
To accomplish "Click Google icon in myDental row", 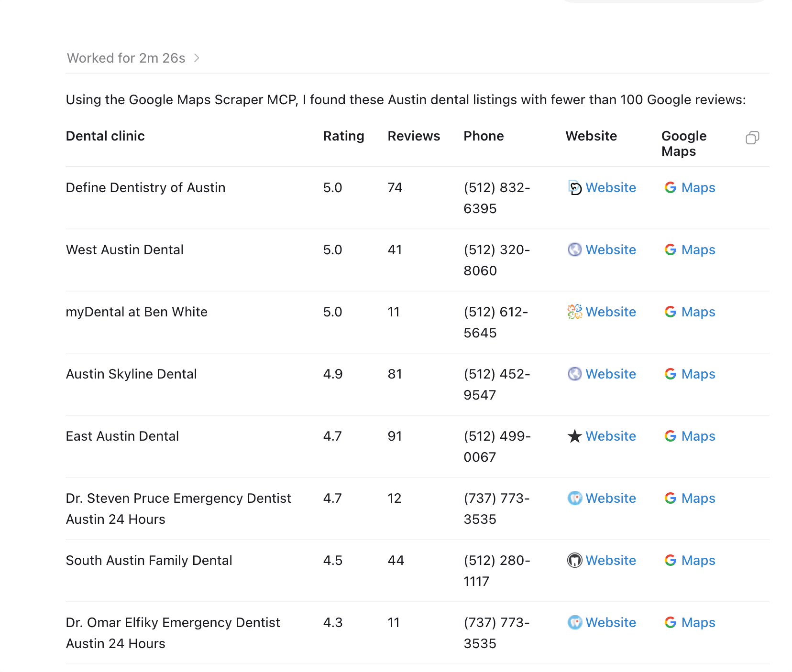I will tap(671, 312).
